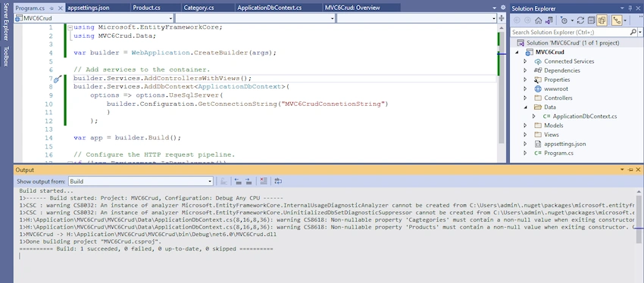Select Program.cs in Solution Explorer
644x283 pixels.
coord(558,153)
